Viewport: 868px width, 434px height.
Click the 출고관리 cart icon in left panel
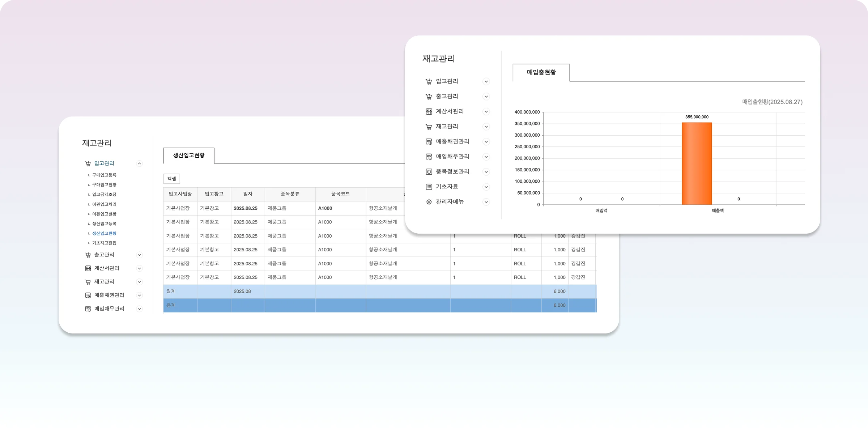coord(88,255)
